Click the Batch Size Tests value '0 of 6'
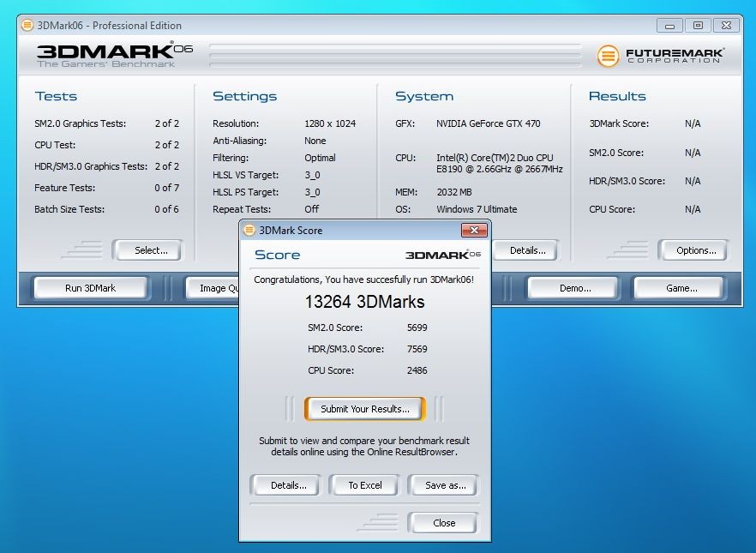 click(166, 209)
